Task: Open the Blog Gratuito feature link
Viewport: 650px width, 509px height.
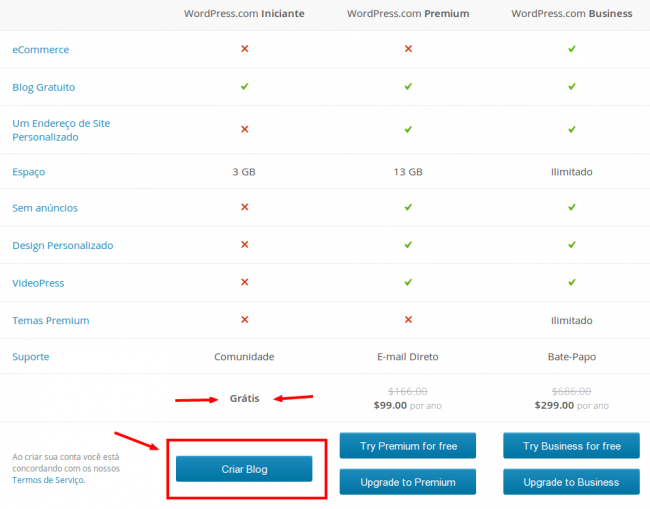Action: 44,87
